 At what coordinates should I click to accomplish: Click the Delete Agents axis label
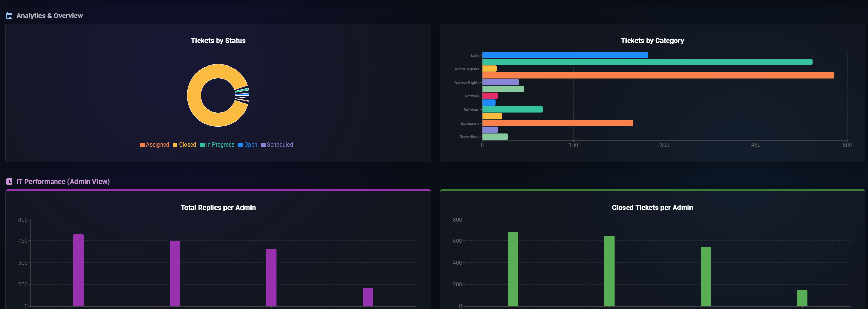467,69
